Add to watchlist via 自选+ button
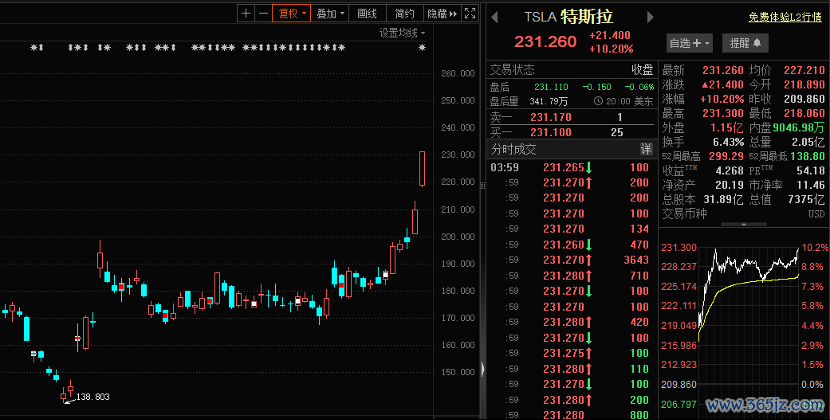This screenshot has width=830, height=420. [x=689, y=43]
